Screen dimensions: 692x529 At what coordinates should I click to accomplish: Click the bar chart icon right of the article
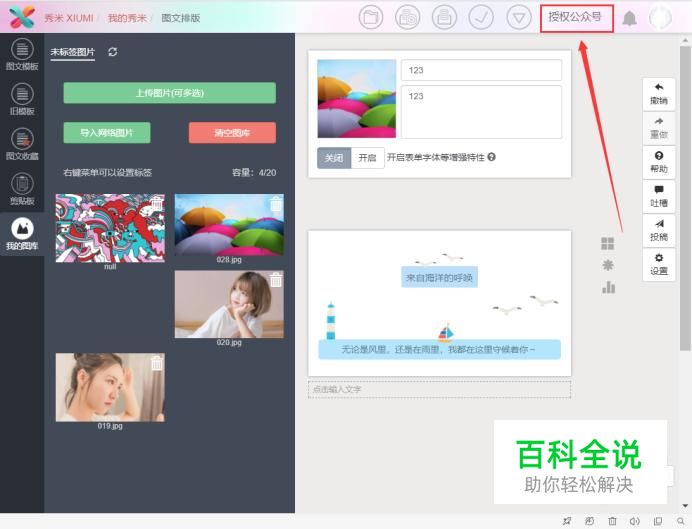608,287
